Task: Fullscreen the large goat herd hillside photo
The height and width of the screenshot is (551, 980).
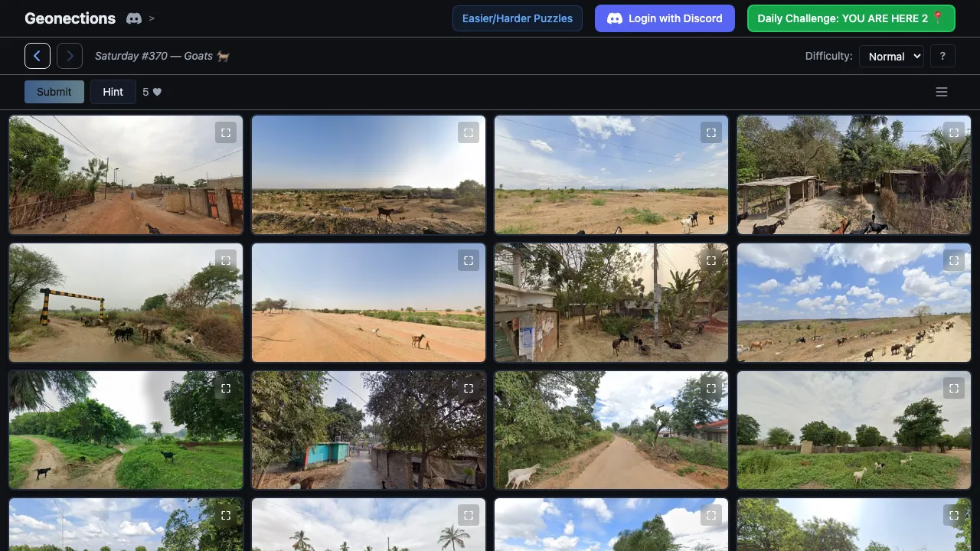Action: (x=954, y=260)
